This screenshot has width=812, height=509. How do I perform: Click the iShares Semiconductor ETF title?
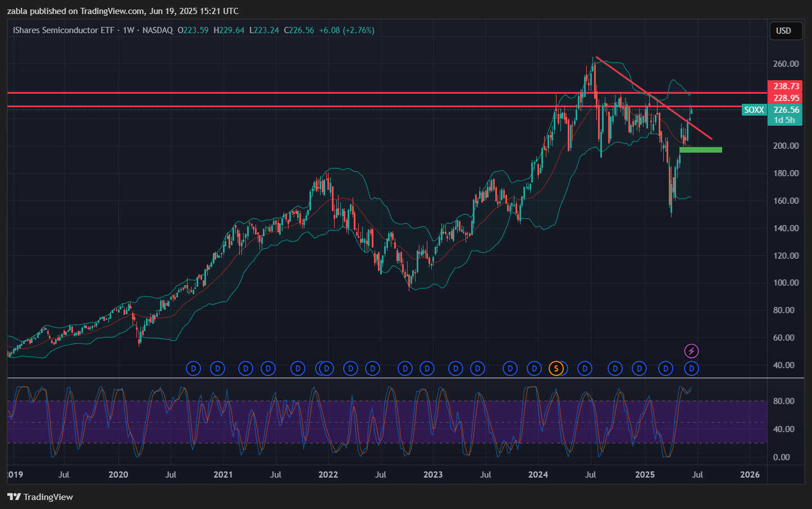coord(63,30)
